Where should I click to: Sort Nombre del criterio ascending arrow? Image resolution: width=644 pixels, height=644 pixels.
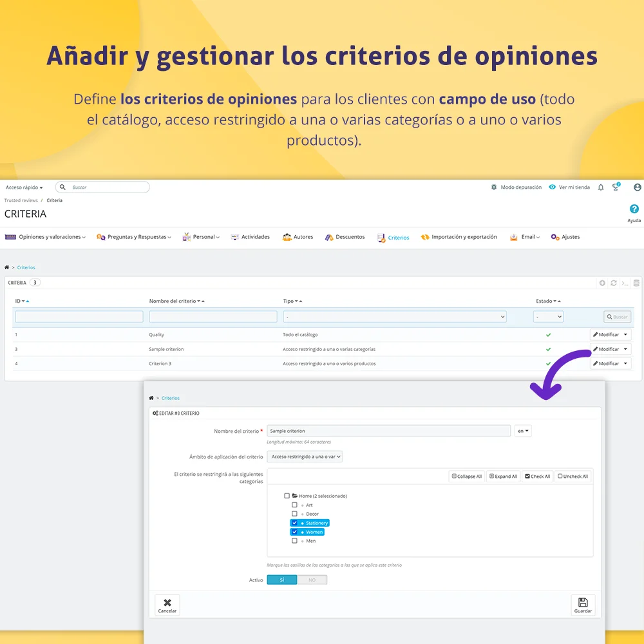[x=203, y=301]
